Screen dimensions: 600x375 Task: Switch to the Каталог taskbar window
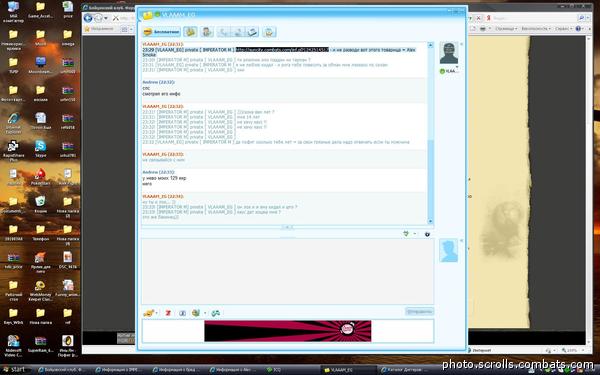406,370
